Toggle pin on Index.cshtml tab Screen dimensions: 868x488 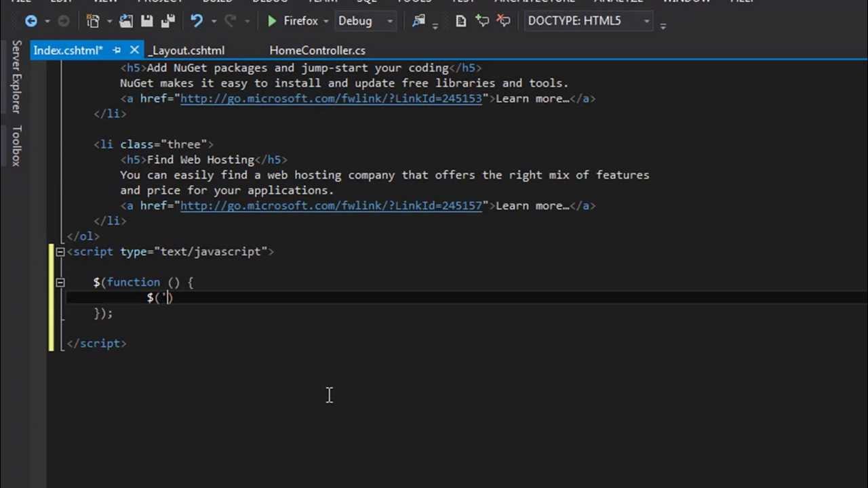coord(117,50)
